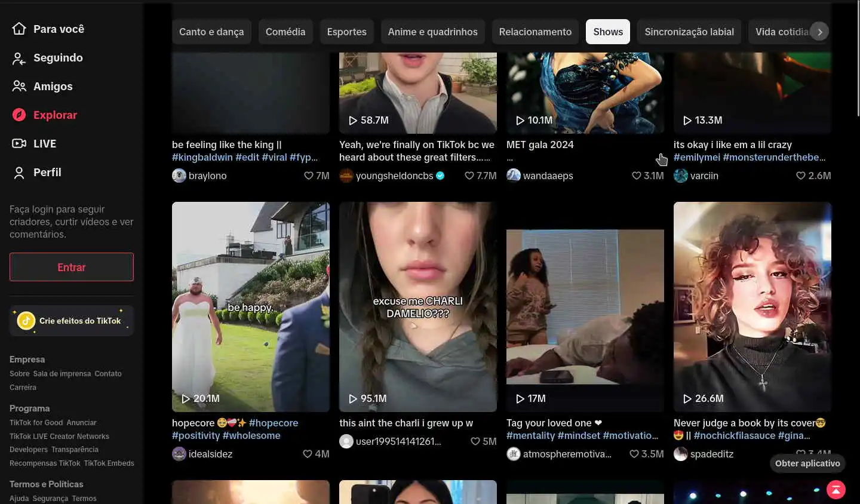Open the 58.7M views video thumbnail
The width and height of the screenshot is (860, 504).
[418, 93]
